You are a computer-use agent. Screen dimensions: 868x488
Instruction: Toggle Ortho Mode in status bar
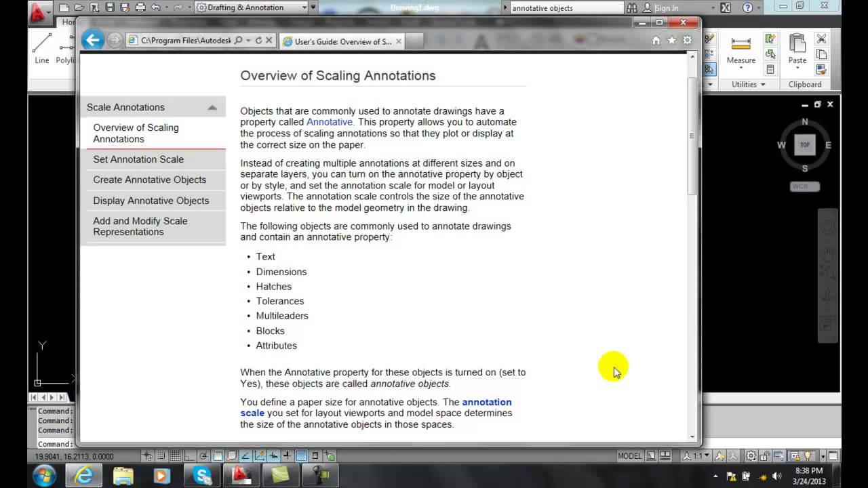click(x=190, y=456)
